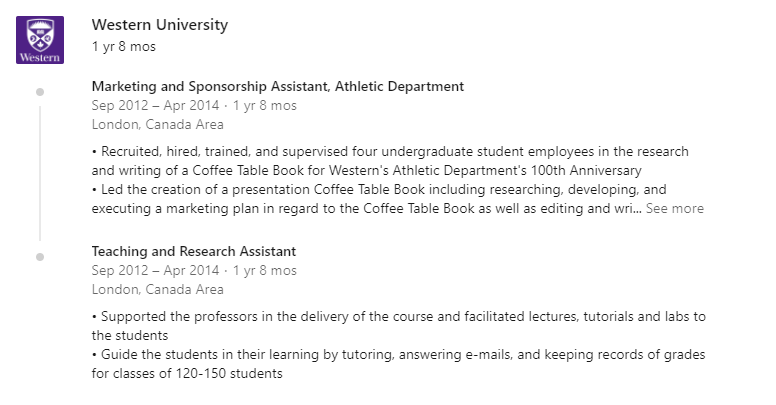Image resolution: width=776 pixels, height=405 pixels.
Task: Click the timeline dot beside Marketing and Sponsorship Assistant
Action: 40,92
